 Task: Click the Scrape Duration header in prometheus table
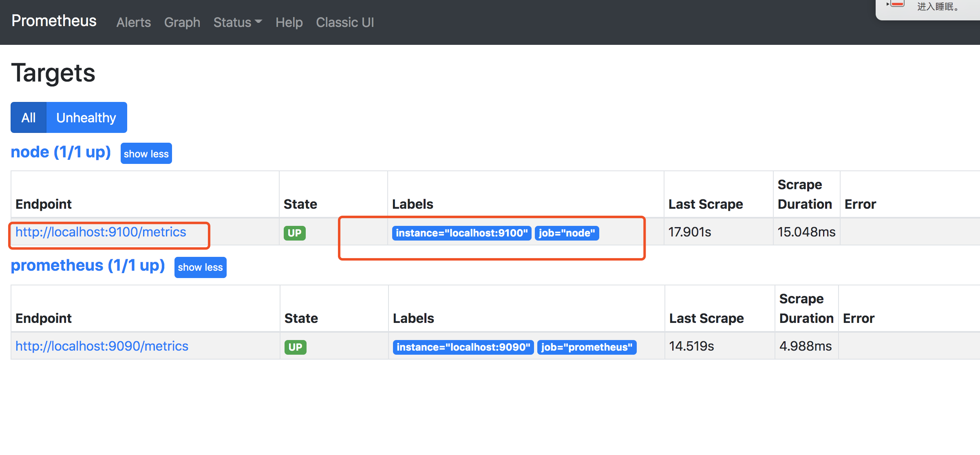tap(806, 308)
